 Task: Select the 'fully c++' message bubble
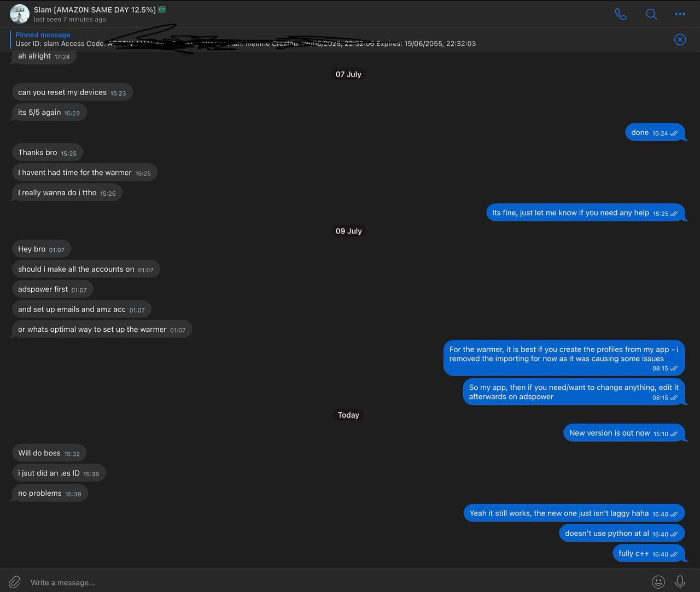click(649, 554)
